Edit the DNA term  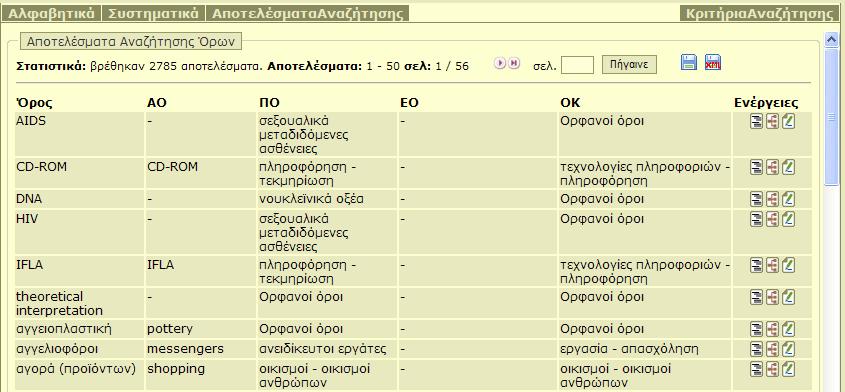788,200
